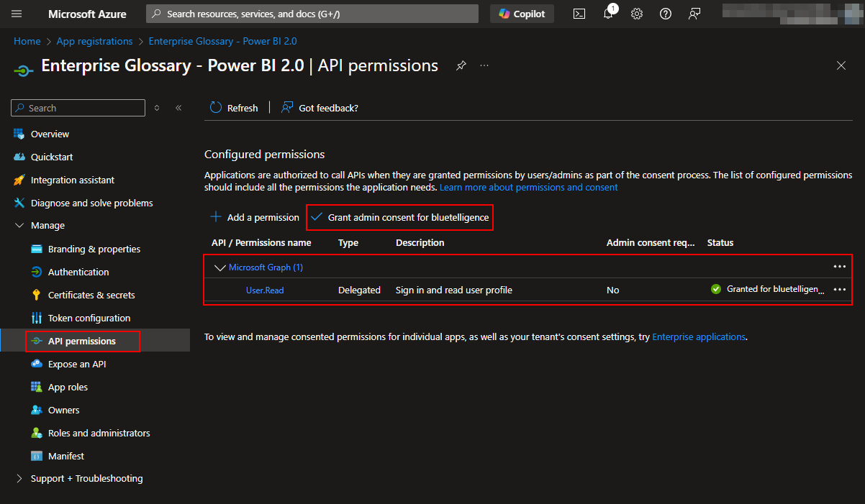The height and width of the screenshot is (504, 865).
Task: Click the top search resources box
Action: coord(312,14)
